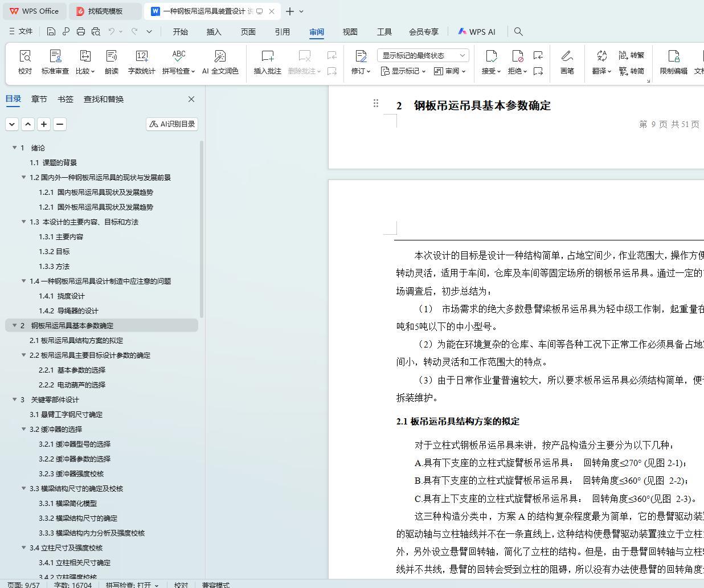Viewport: 704px width, 588px height.
Task: Click the outline panel vertical scrollbar
Action: 202,228
